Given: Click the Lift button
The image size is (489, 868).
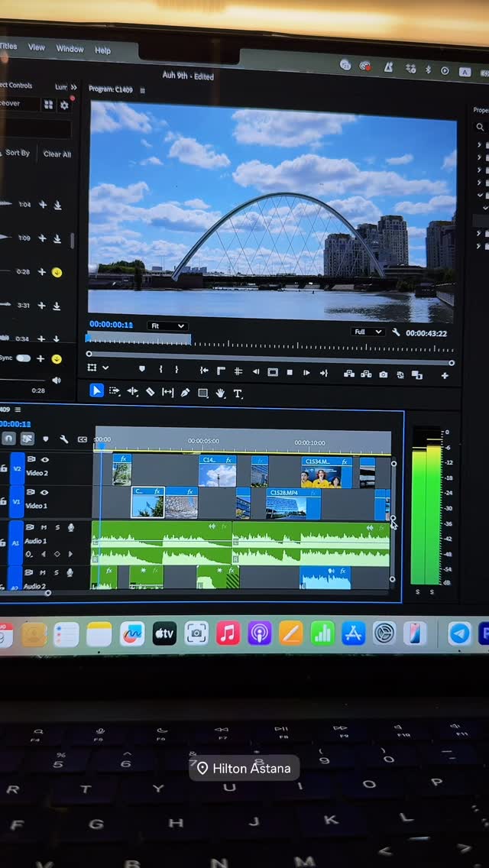Looking at the screenshot, I should pos(349,374).
